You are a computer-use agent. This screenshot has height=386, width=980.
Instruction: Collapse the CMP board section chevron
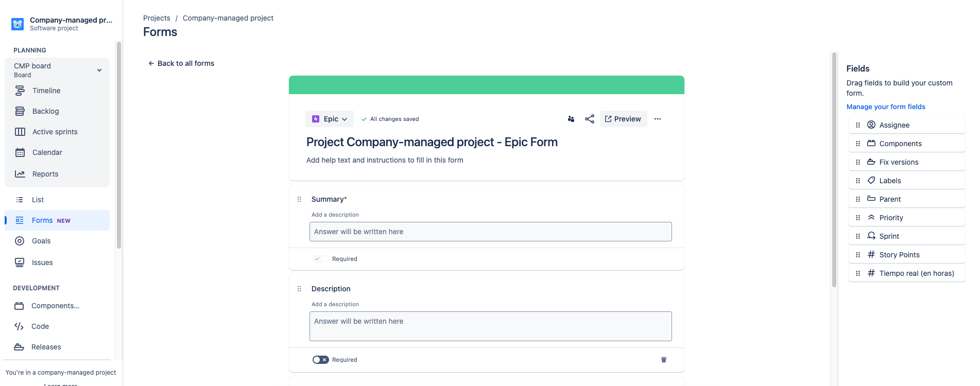[x=99, y=70]
